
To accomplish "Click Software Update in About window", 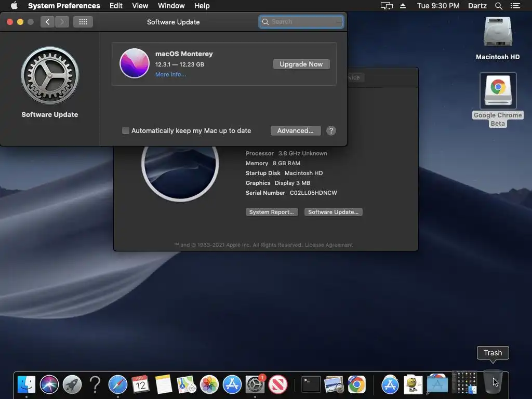I will [333, 212].
